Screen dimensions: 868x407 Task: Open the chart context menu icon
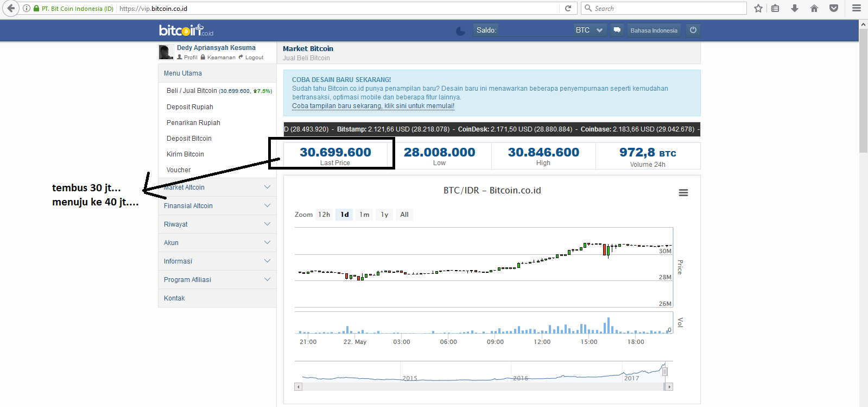[x=683, y=193]
